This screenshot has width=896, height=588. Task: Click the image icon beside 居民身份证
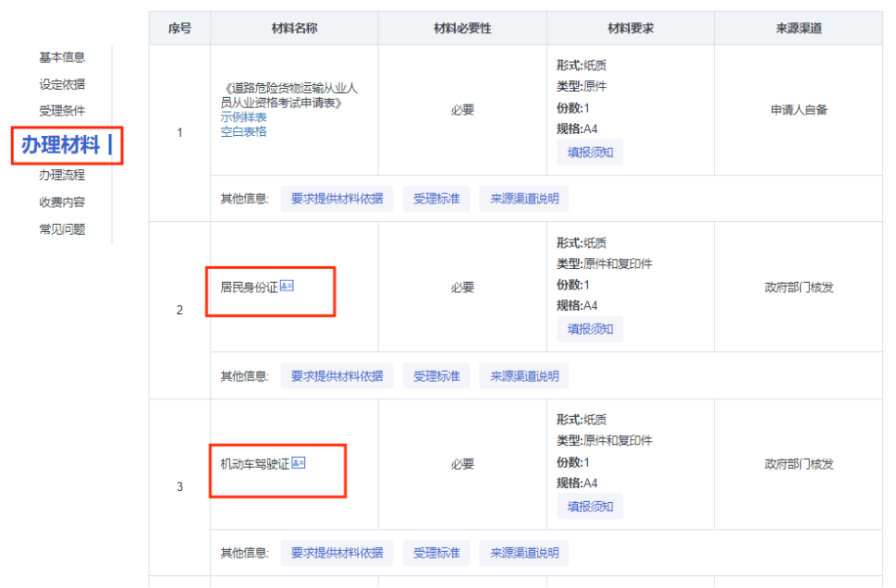point(287,287)
